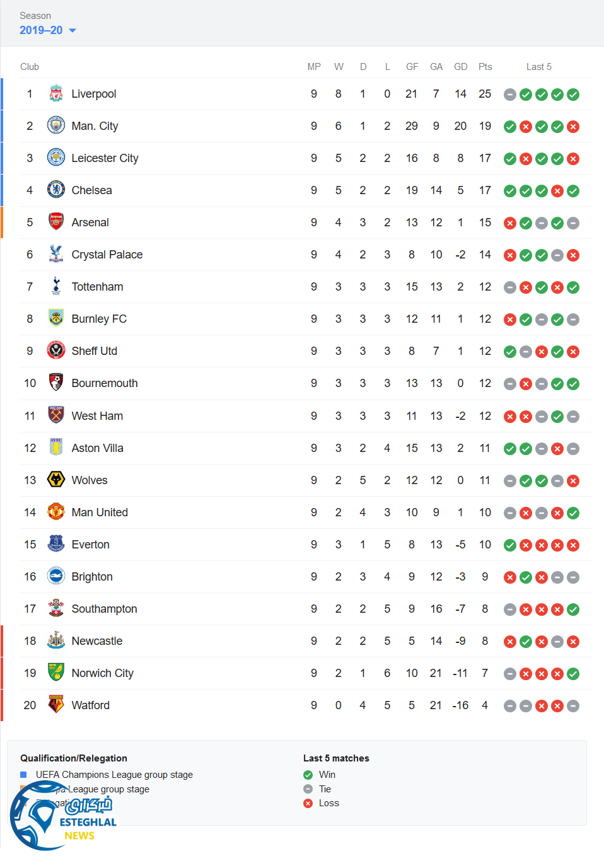Open the Crystal Palace team link

(107, 255)
